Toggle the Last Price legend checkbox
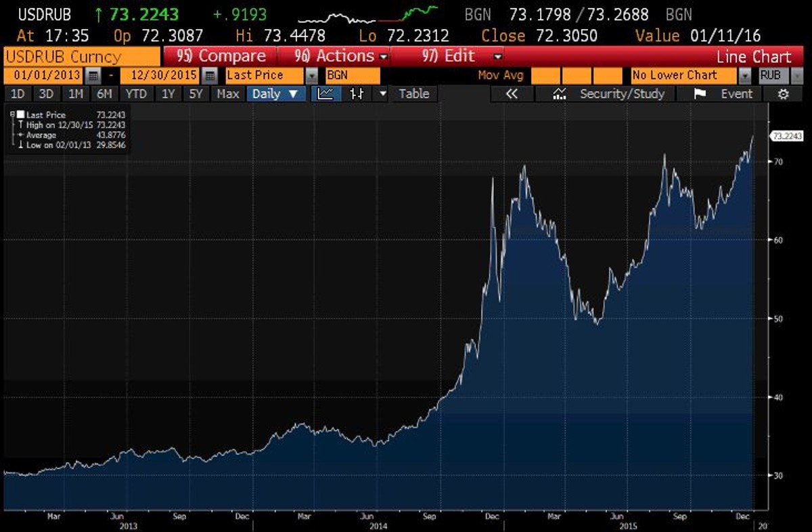812x532 pixels. pyautogui.click(x=20, y=115)
